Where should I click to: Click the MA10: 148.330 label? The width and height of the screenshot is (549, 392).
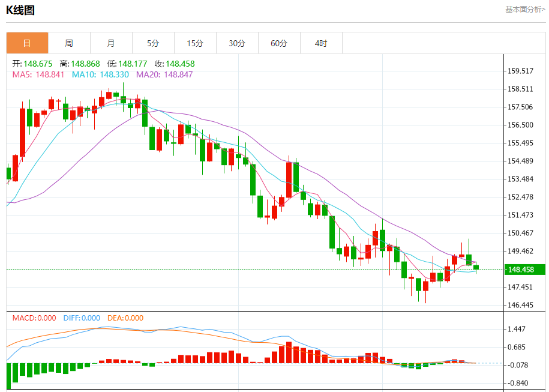point(100,74)
